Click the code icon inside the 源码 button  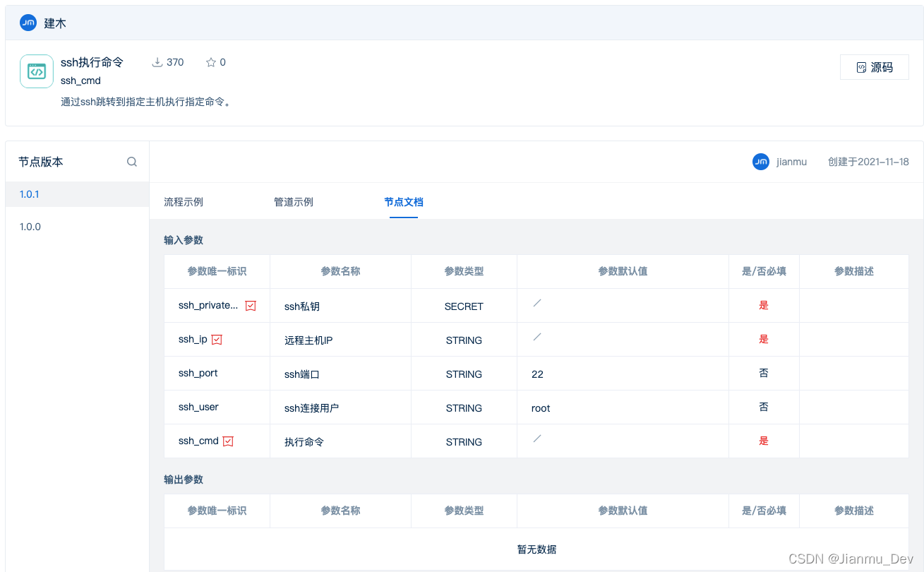click(860, 66)
